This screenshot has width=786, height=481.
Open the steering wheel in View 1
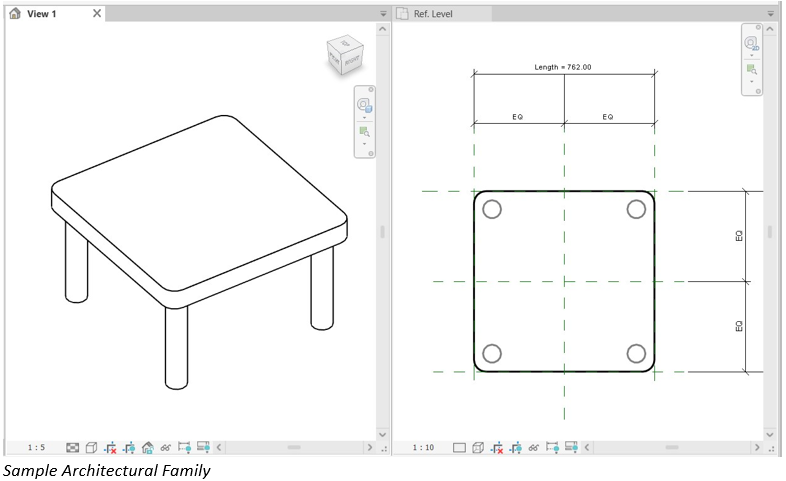click(363, 105)
